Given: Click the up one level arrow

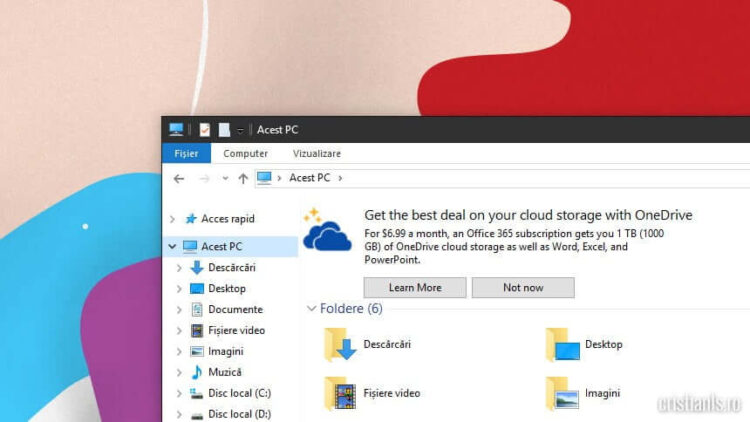Looking at the screenshot, I should (243, 178).
